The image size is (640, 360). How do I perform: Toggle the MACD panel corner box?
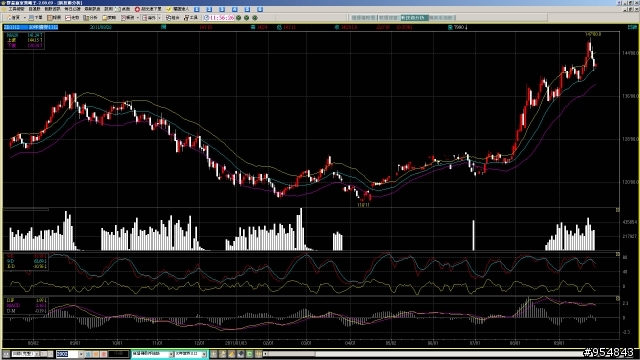click(x=618, y=299)
